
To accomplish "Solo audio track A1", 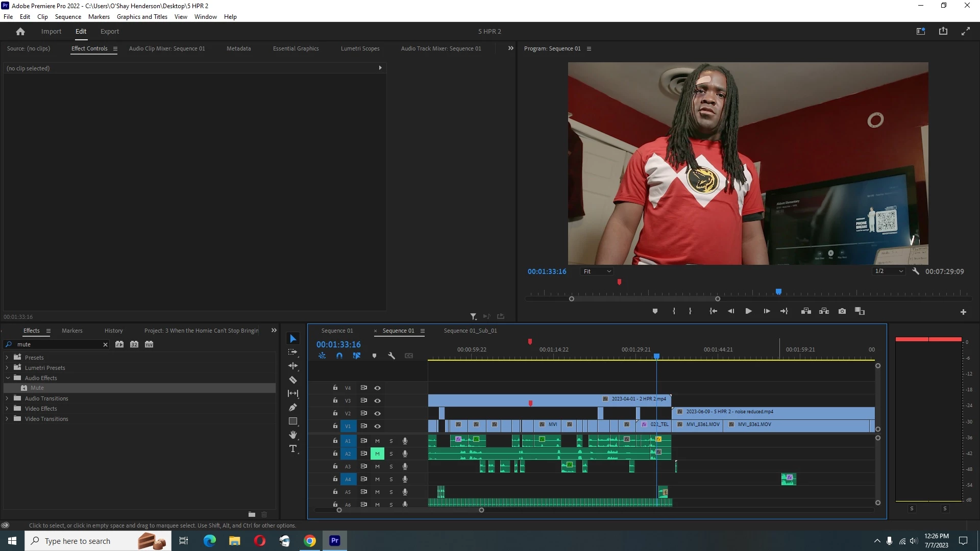I will coord(391,441).
